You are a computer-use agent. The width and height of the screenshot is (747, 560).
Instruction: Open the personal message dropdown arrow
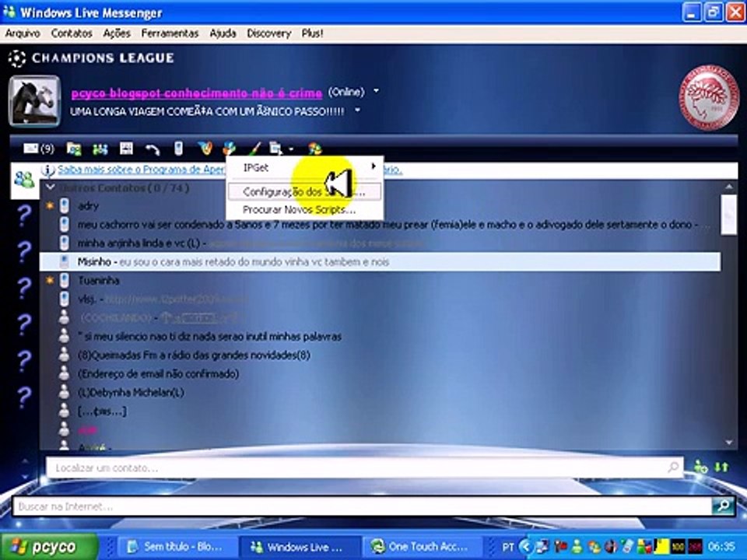pyautogui.click(x=357, y=110)
